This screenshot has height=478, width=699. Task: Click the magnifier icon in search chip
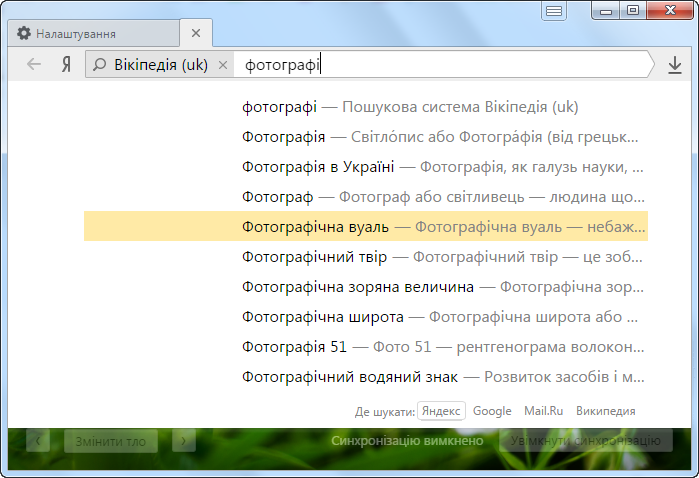click(99, 65)
